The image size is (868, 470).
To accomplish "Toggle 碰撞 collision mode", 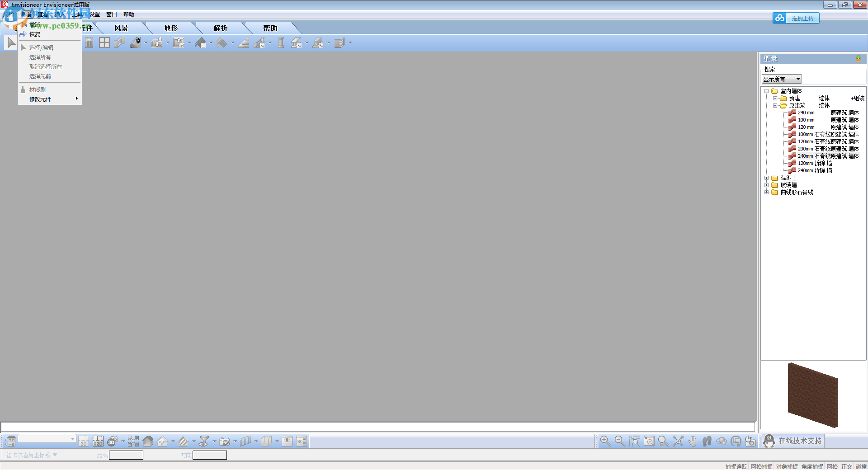I will point(861,466).
